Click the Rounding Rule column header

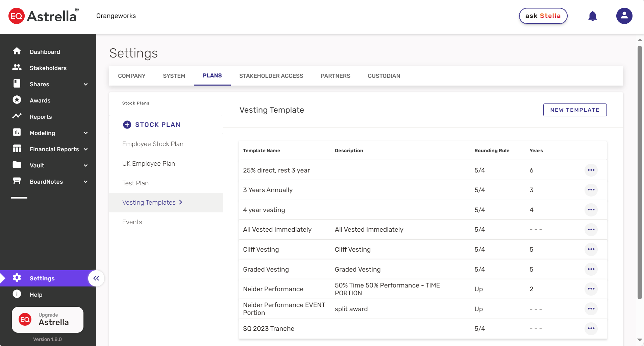(492, 151)
